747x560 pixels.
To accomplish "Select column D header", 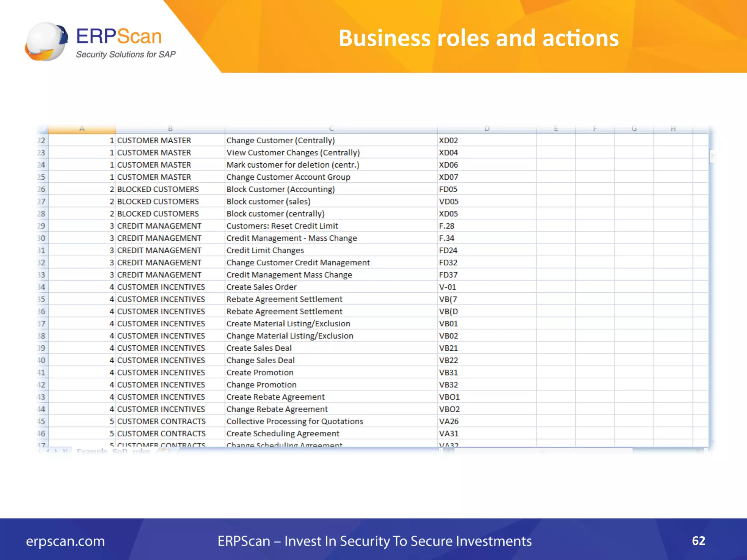I will 487,129.
